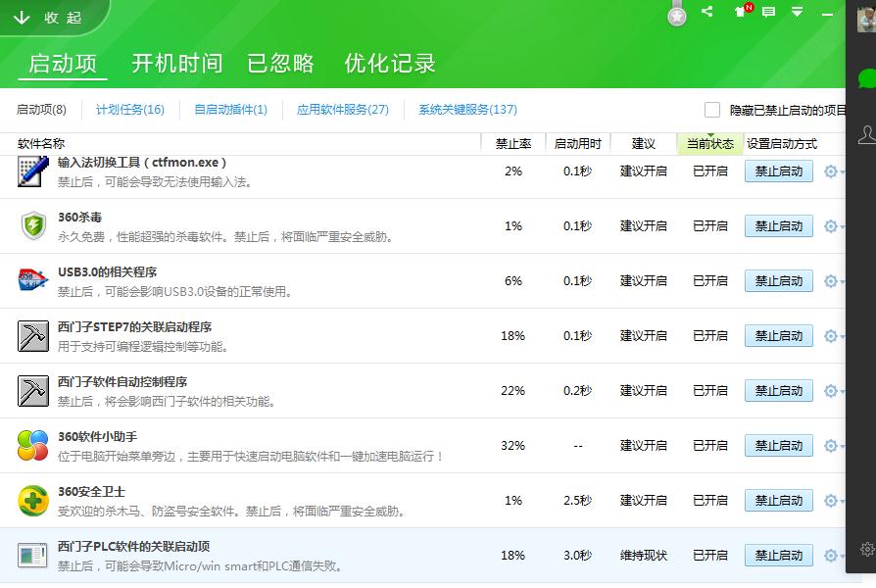Open gear options dropdown for 360软件小助手 row
Screen dimensions: 876x588
(x=833, y=445)
